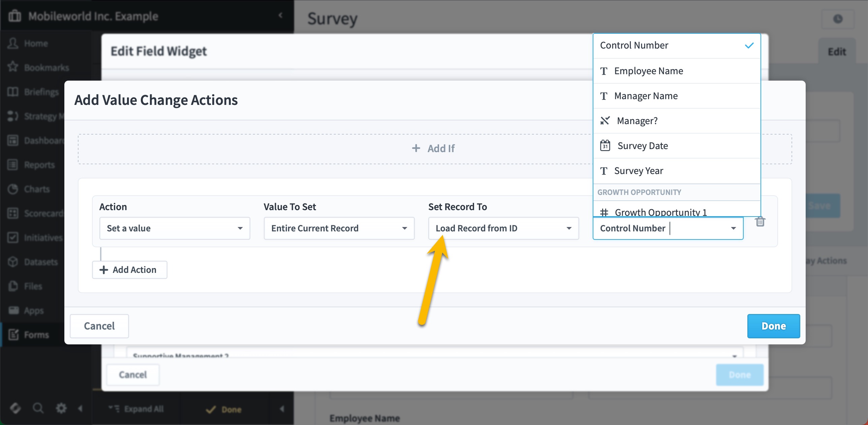868x425 pixels.
Task: Click Cancel in Edit Field Widget dialog
Action: (x=133, y=374)
